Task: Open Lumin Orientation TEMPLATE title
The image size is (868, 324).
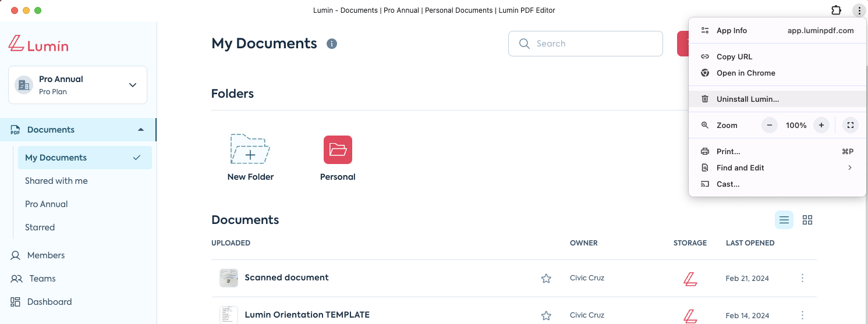Action: coord(307,315)
